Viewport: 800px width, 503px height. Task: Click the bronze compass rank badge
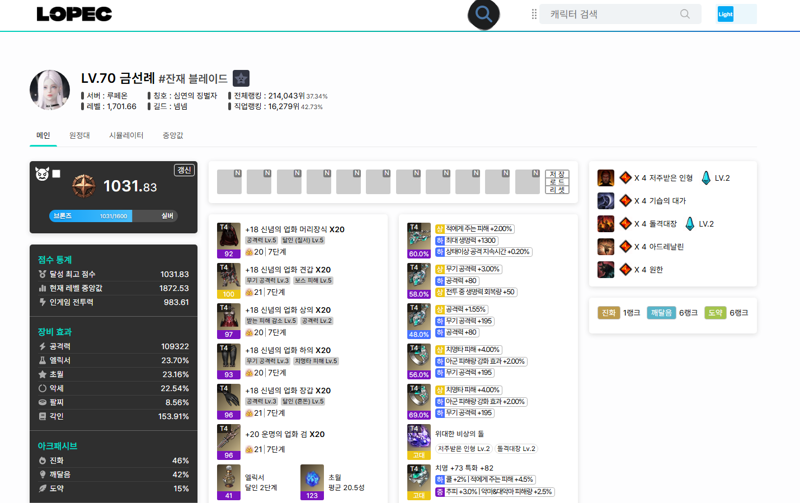[x=84, y=186]
